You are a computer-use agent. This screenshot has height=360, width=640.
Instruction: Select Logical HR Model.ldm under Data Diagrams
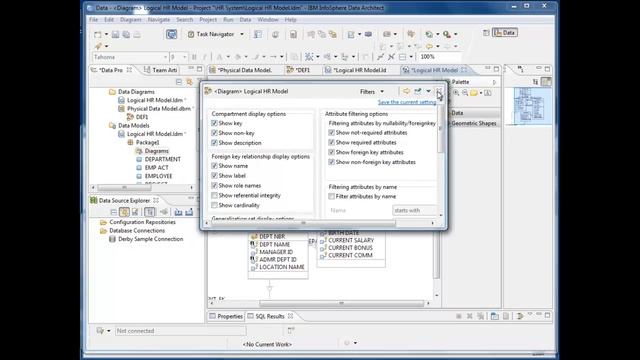(x=154, y=100)
